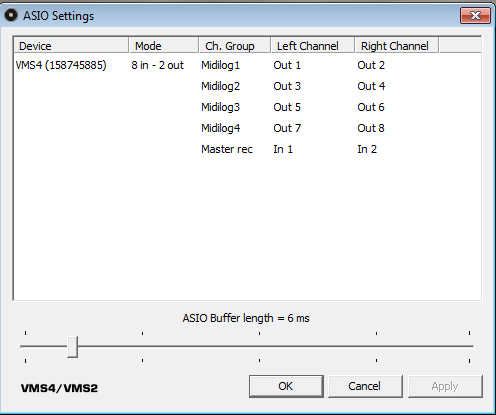Confirm settings with the OK button
Image resolution: width=496 pixels, height=415 pixels.
click(286, 386)
